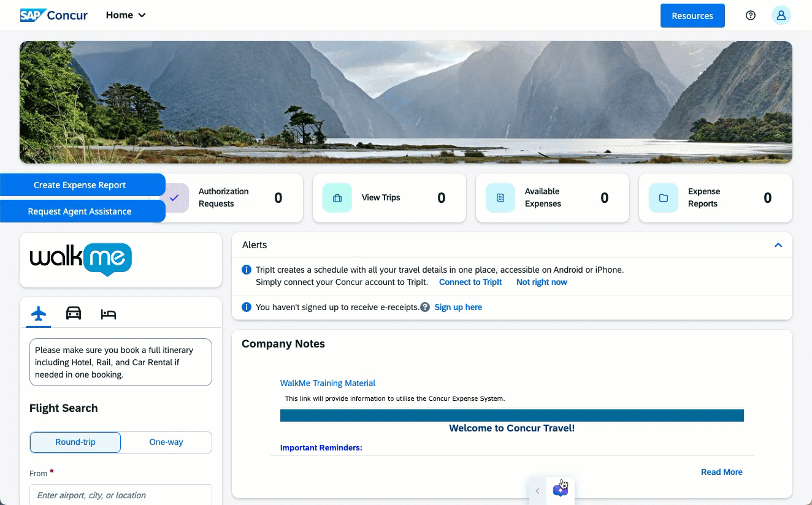
Task: Open the Home dropdown menu
Action: pos(126,15)
